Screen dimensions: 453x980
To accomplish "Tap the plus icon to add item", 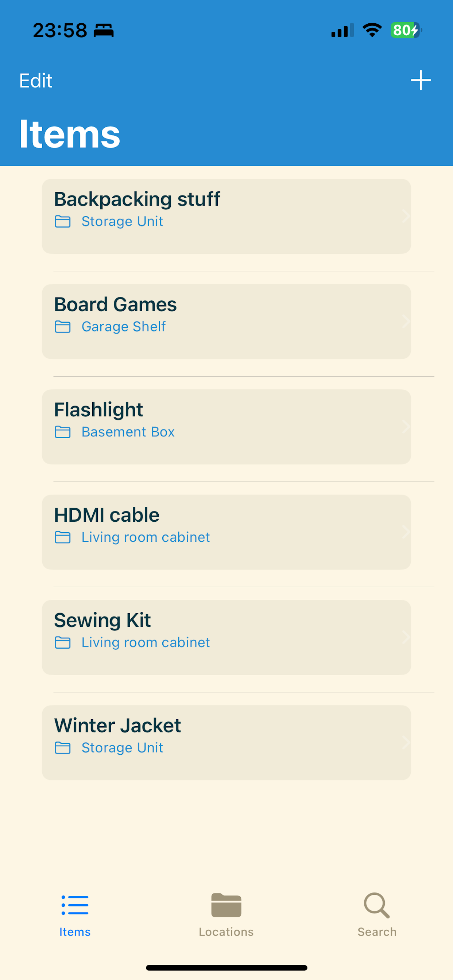I will click(x=421, y=80).
